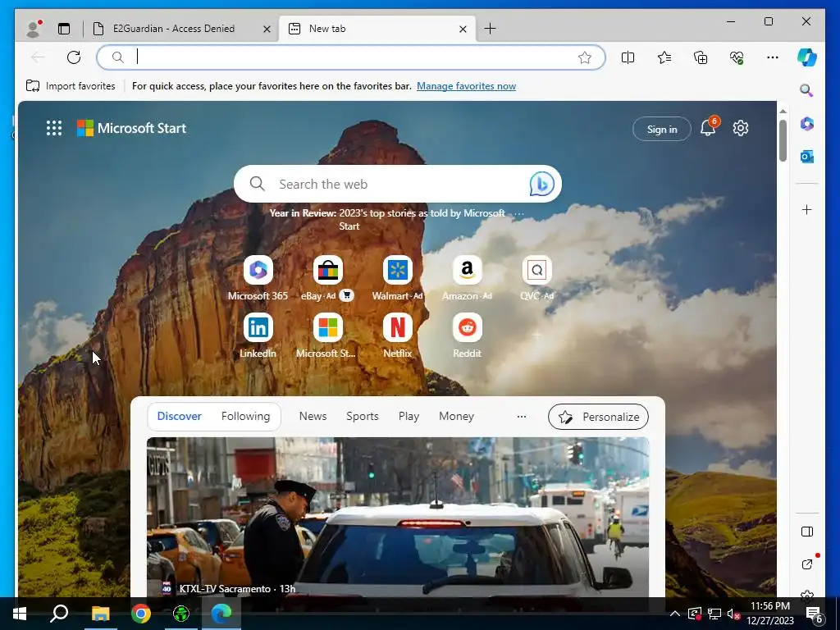840x630 pixels.
Task: Open the News feed category
Action: coord(313,416)
